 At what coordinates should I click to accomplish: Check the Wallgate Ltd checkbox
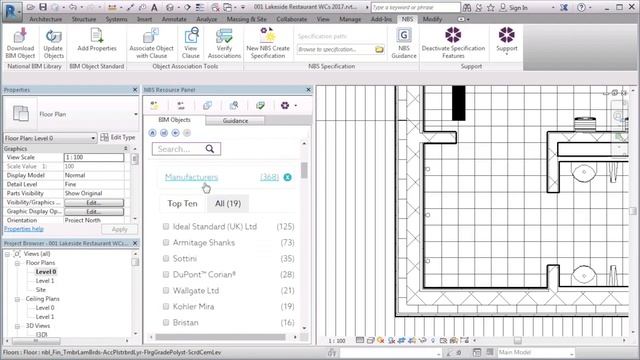[x=166, y=290]
